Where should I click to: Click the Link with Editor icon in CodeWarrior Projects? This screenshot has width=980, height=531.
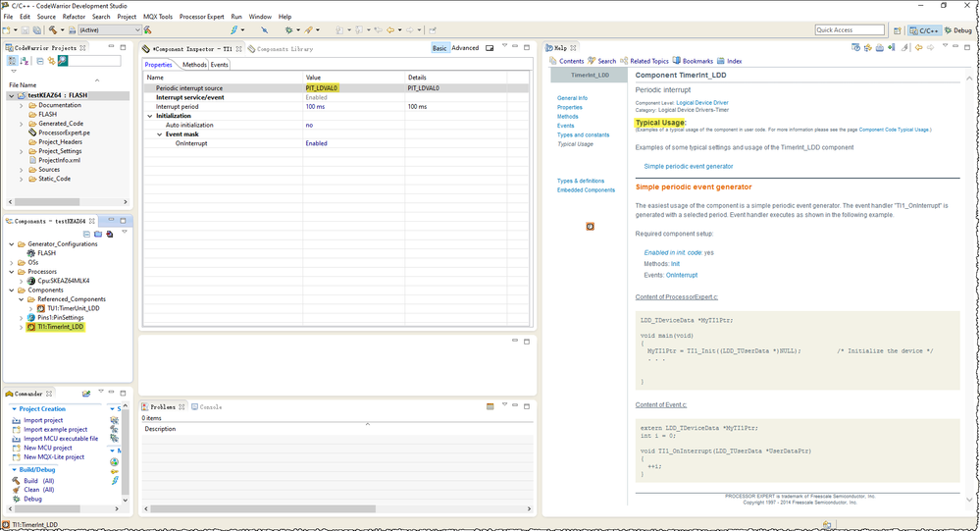[x=51, y=61]
